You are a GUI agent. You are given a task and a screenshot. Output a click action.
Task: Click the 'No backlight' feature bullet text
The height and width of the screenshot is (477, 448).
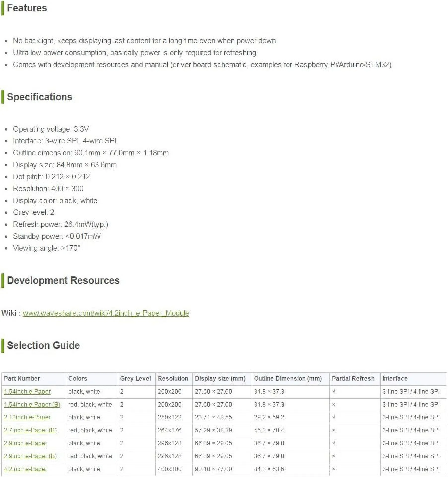pyautogui.click(x=144, y=41)
